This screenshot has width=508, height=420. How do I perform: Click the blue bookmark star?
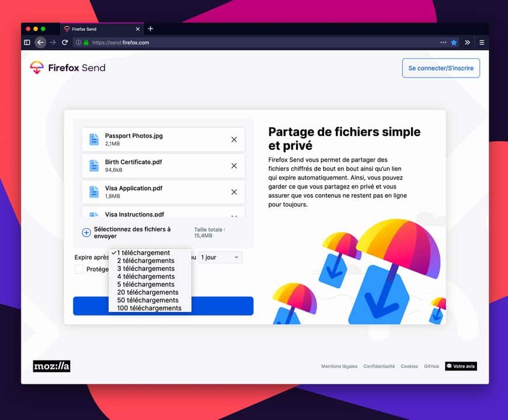point(454,43)
